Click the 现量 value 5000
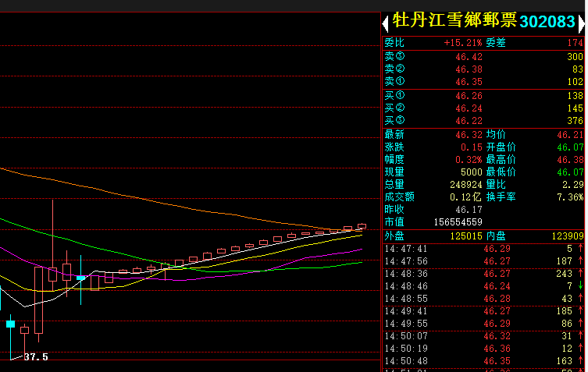This screenshot has width=588, height=372. click(x=472, y=172)
